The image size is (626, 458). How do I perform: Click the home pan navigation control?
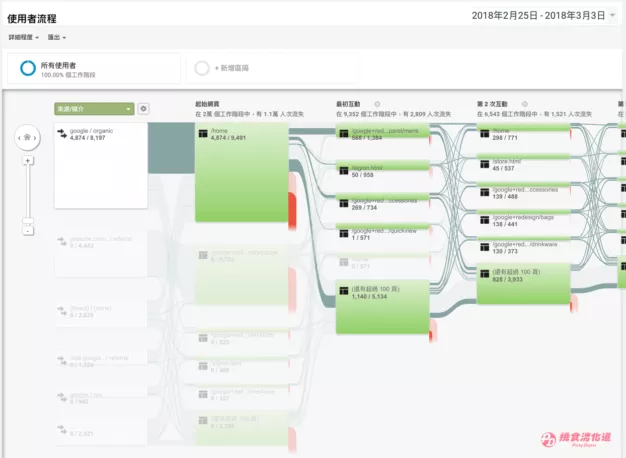click(x=27, y=137)
